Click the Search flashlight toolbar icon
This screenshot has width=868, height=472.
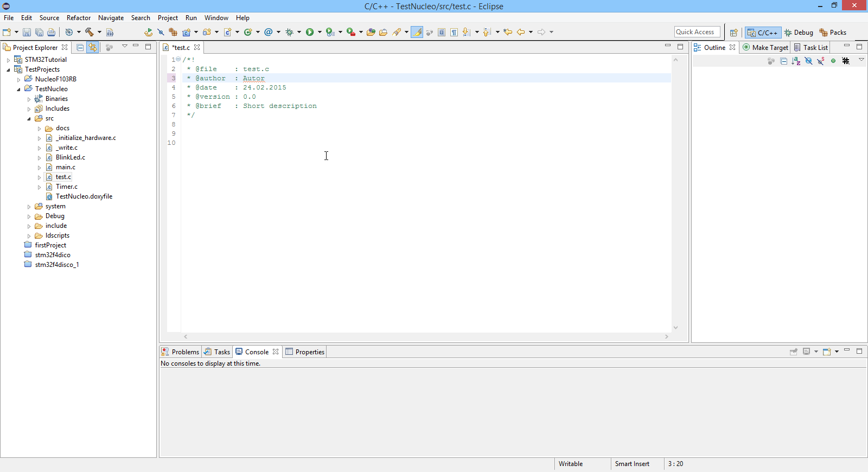tap(397, 32)
